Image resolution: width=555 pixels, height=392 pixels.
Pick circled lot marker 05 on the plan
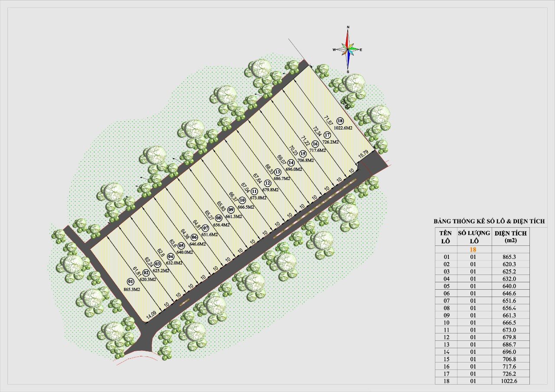tap(182, 246)
